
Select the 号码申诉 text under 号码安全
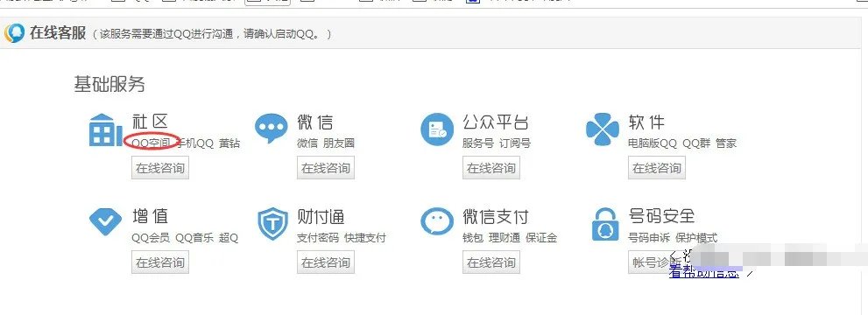[x=649, y=238]
